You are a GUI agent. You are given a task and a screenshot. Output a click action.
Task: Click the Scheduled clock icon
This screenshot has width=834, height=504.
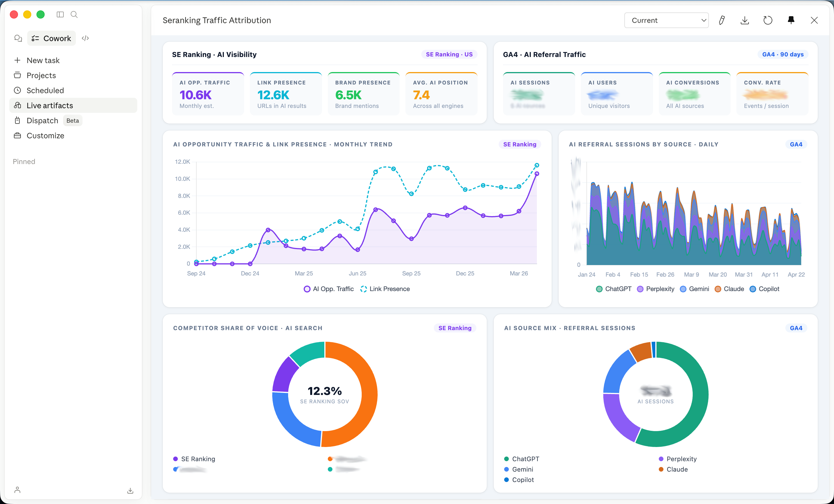point(17,90)
